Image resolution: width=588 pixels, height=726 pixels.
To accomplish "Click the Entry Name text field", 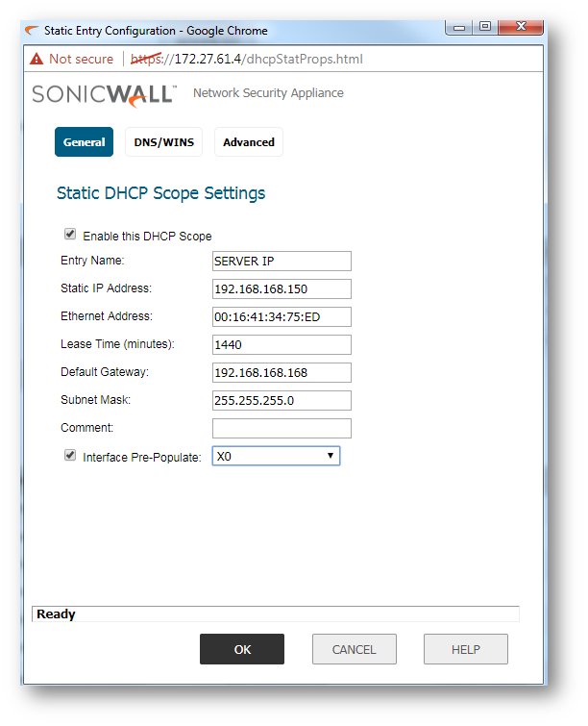I will pos(282,261).
